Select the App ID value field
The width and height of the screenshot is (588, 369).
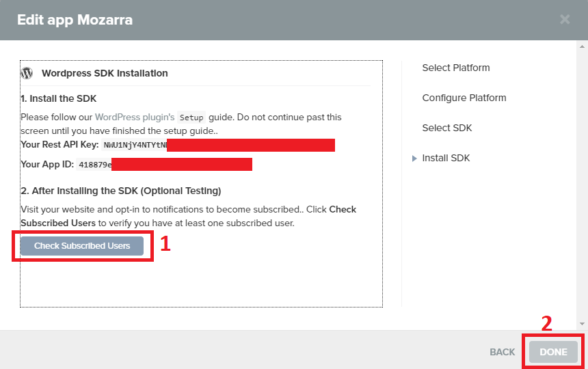[164, 165]
